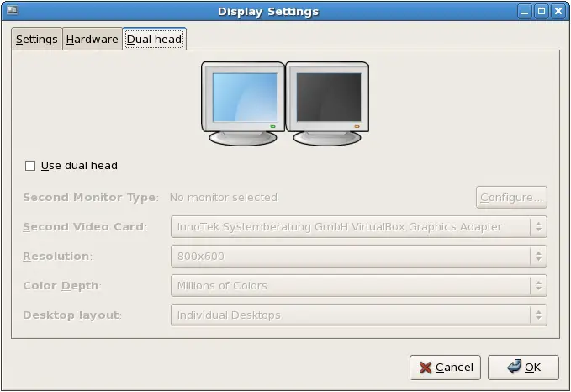The image size is (571, 392).
Task: Switch to the Settings tab
Action: coord(37,40)
